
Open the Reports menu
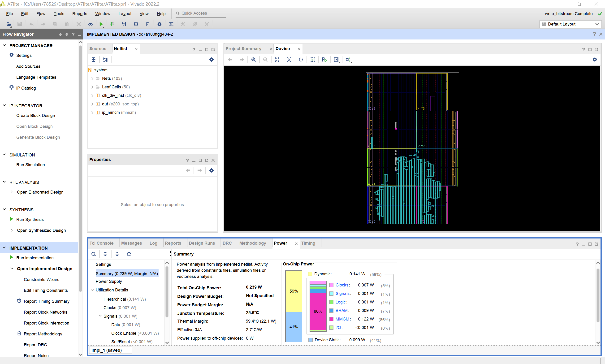pos(79,14)
